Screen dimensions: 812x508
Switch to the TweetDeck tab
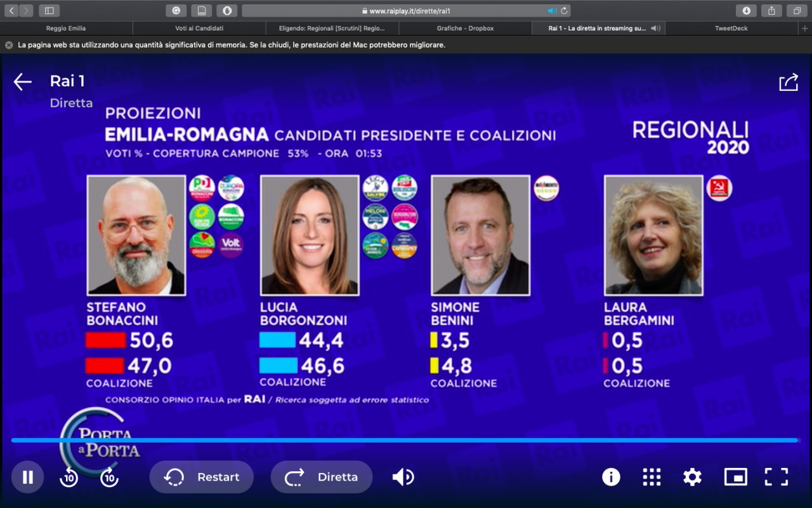click(731, 29)
